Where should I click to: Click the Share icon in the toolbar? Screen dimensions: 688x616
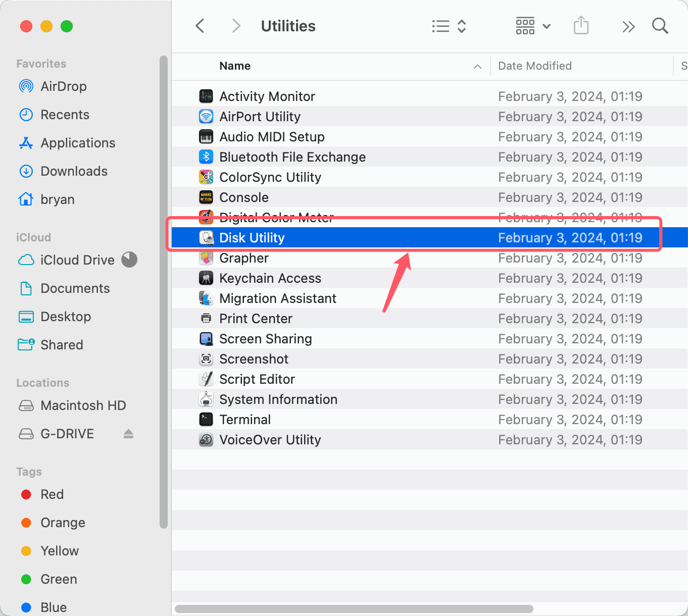point(581,26)
